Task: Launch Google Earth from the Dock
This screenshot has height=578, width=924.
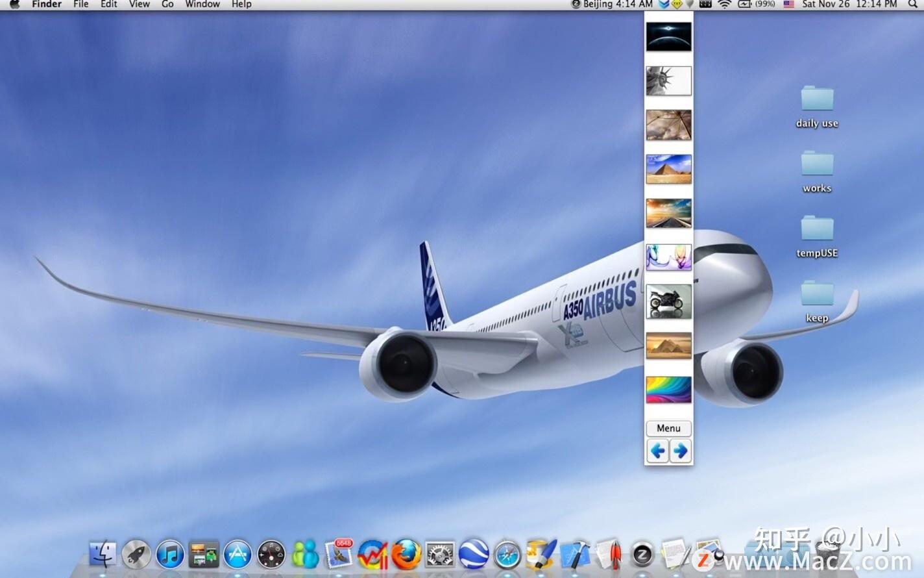Action: pyautogui.click(x=474, y=554)
